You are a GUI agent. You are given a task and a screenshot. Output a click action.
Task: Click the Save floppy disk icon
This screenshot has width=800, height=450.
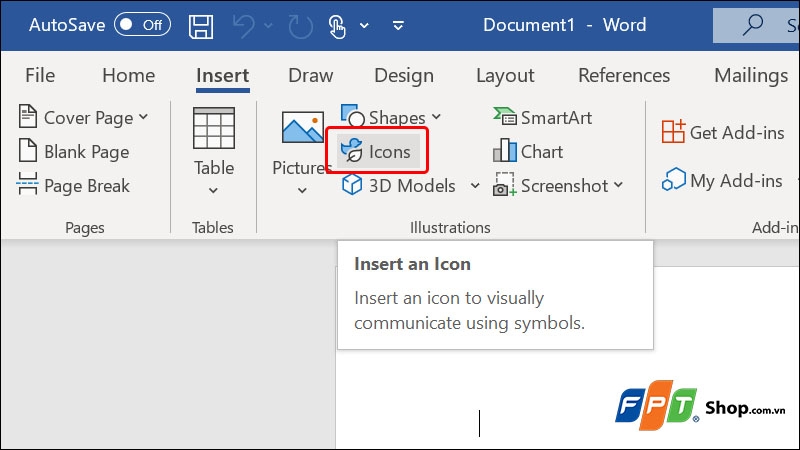coord(201,26)
